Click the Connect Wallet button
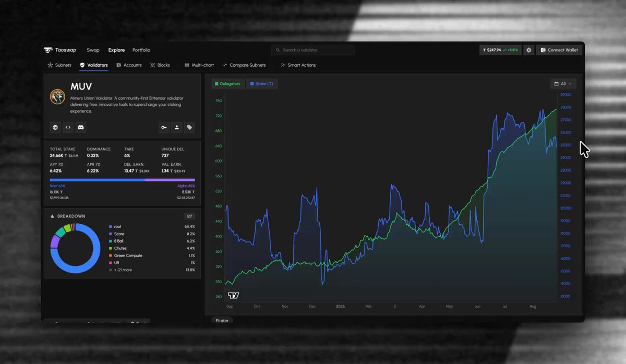The width and height of the screenshot is (626, 364). pos(559,50)
